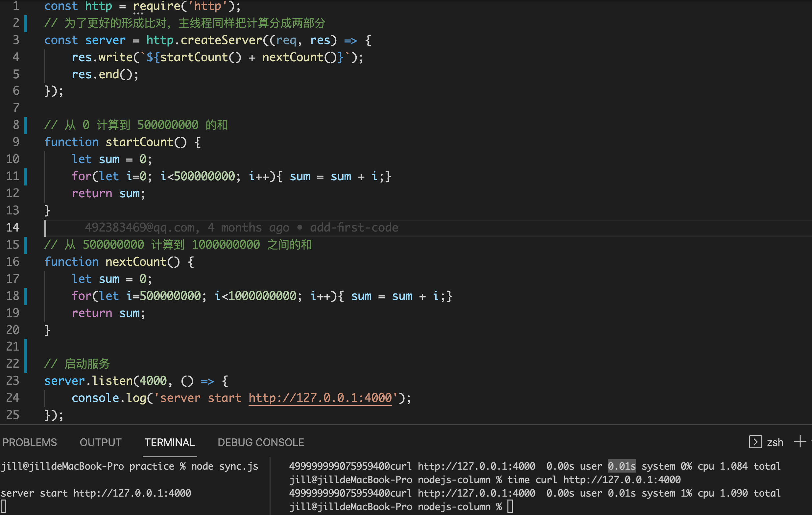This screenshot has width=812, height=515.
Task: Click the zsh terminal name label
Action: pos(775,442)
